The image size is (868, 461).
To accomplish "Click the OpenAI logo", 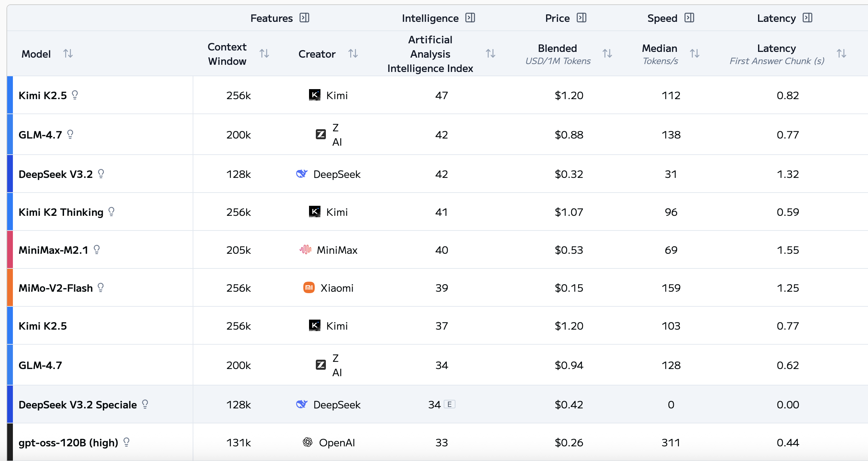I will tap(308, 442).
